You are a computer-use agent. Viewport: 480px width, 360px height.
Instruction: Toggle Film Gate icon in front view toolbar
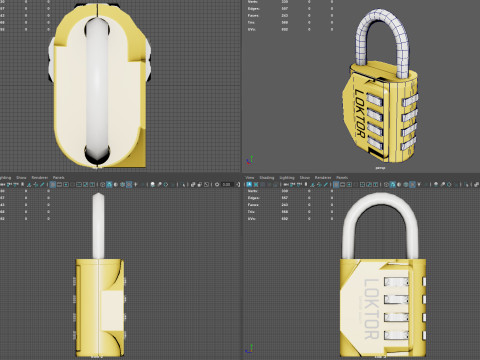342,184
